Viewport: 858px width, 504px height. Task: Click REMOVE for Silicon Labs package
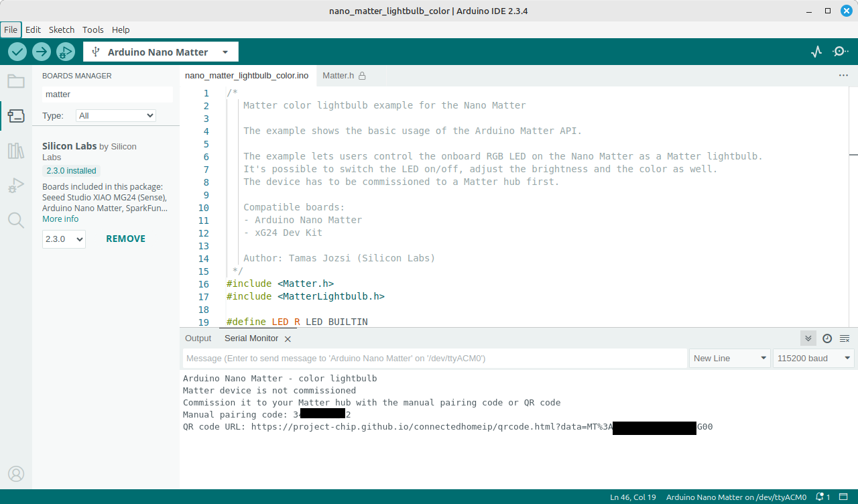(125, 239)
